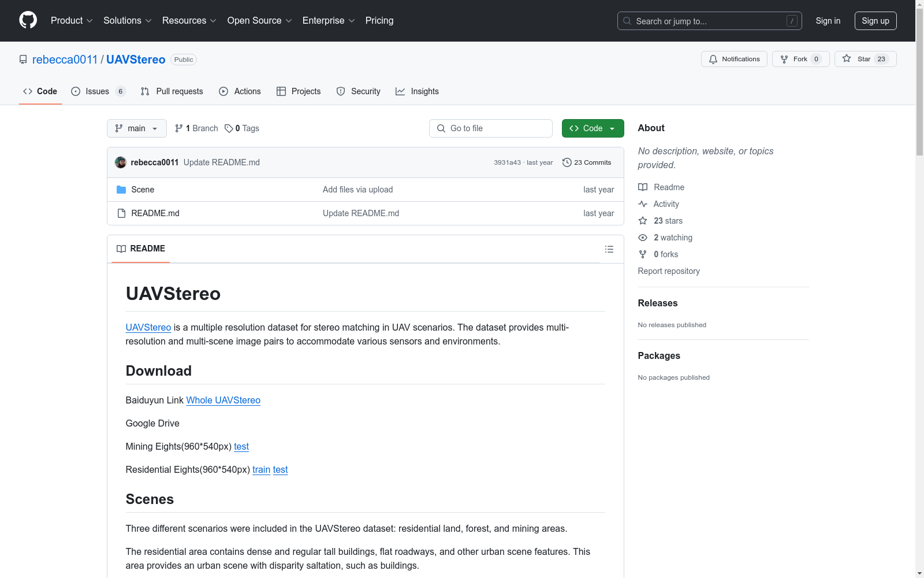Select the Code tab
924x578 pixels.
pos(40,91)
